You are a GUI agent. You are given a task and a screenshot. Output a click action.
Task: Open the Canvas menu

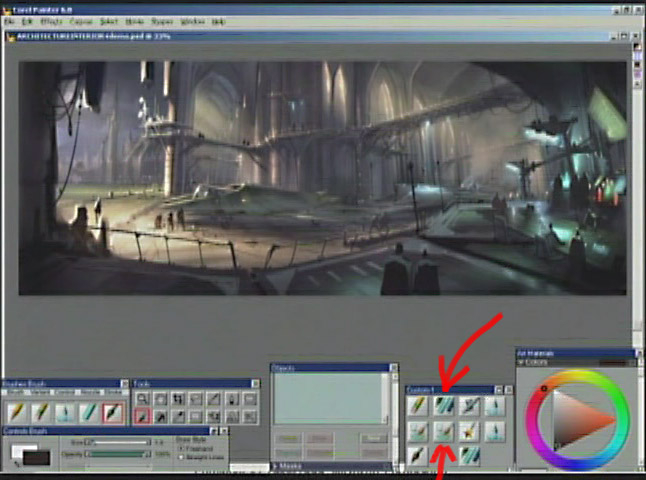pyautogui.click(x=82, y=21)
